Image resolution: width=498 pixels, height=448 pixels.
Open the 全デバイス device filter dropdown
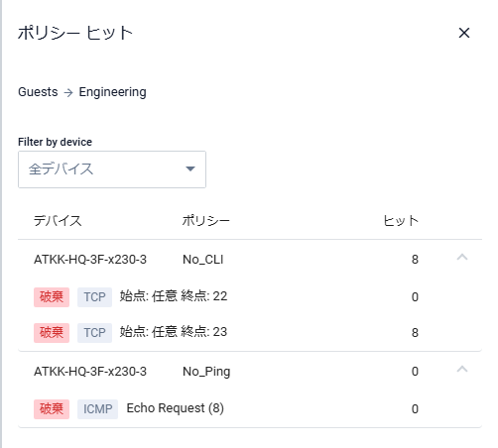[x=112, y=169]
